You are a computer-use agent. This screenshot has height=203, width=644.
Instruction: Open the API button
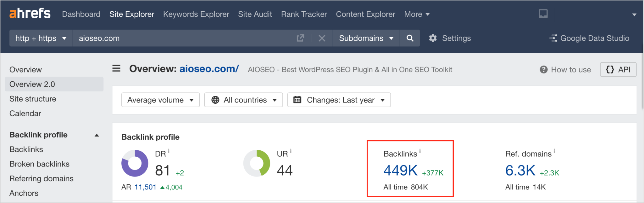point(618,69)
